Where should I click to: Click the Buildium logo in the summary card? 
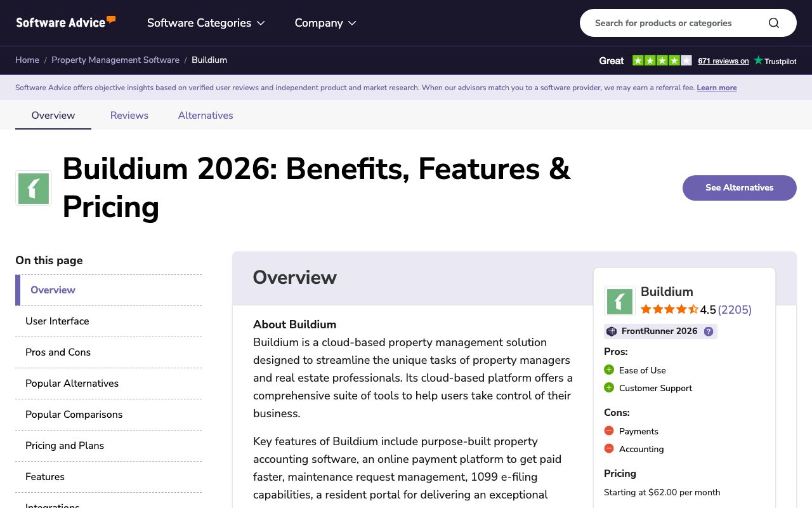(620, 301)
